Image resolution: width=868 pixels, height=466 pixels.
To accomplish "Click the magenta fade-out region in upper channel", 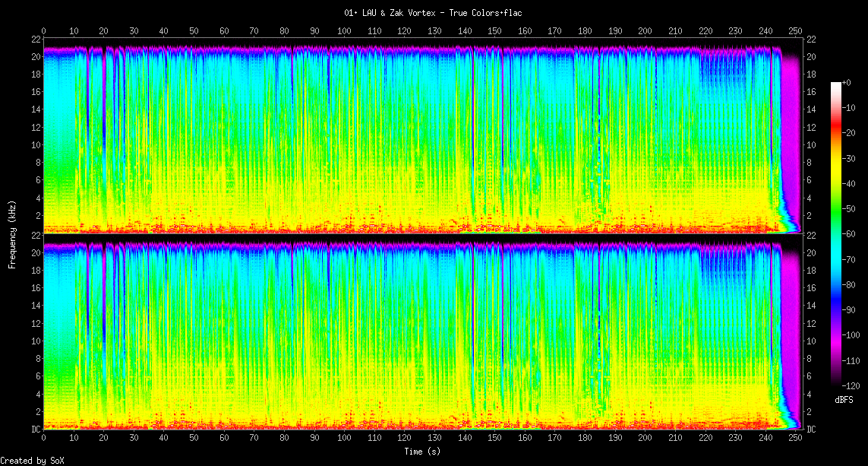I will tap(791, 137).
